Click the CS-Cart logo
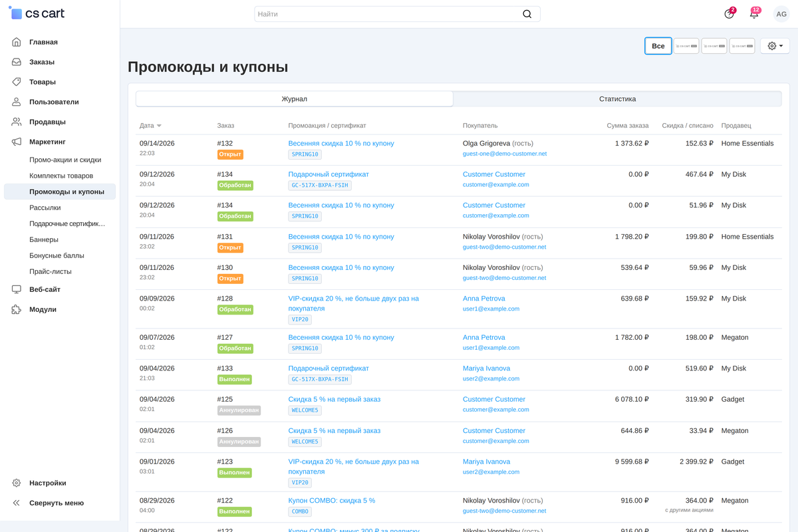 click(x=37, y=13)
